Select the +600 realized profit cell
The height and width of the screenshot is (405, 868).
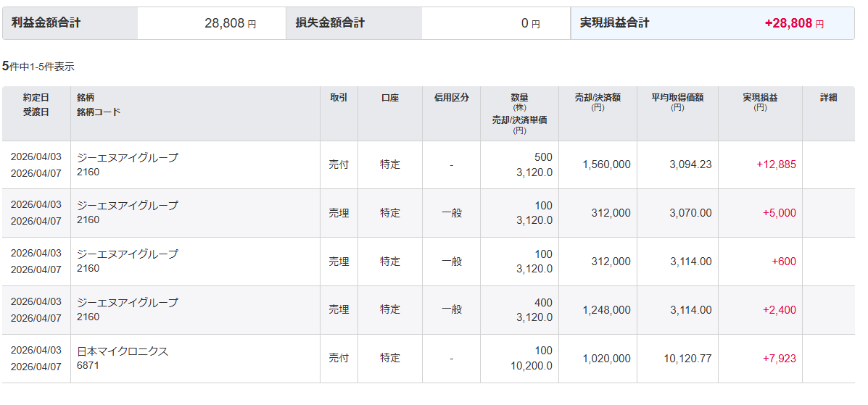click(783, 261)
